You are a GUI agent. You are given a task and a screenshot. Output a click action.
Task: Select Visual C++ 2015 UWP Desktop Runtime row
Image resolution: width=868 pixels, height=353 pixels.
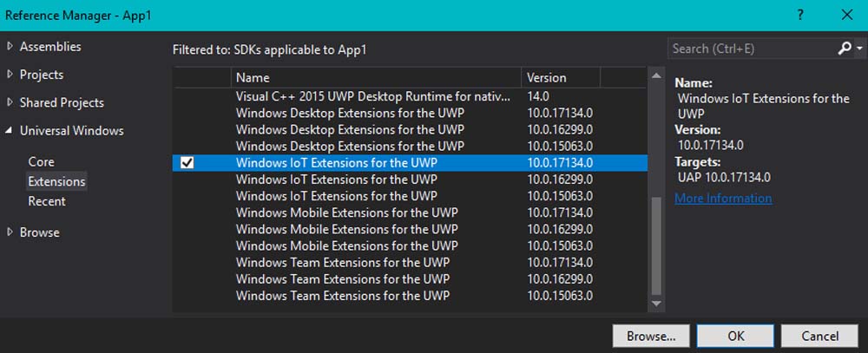coord(410,96)
